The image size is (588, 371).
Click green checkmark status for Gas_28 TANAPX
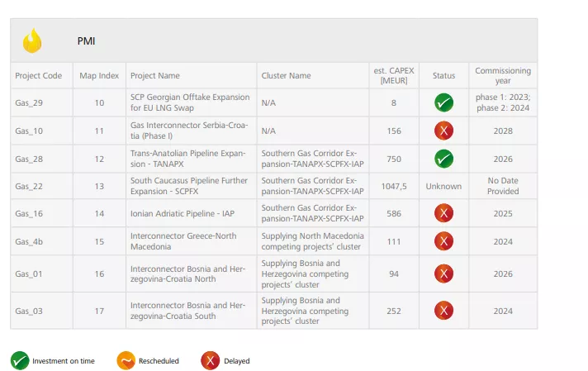point(443,159)
